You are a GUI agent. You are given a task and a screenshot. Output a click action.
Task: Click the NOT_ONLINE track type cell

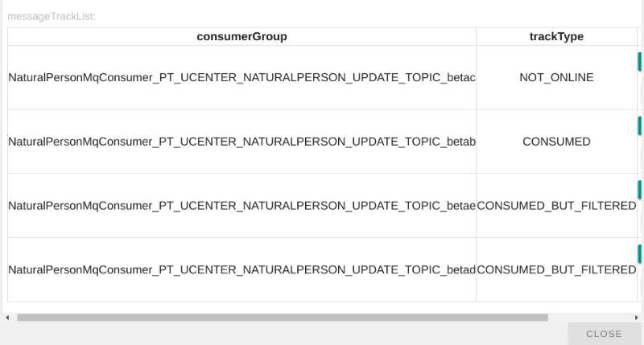pos(556,77)
